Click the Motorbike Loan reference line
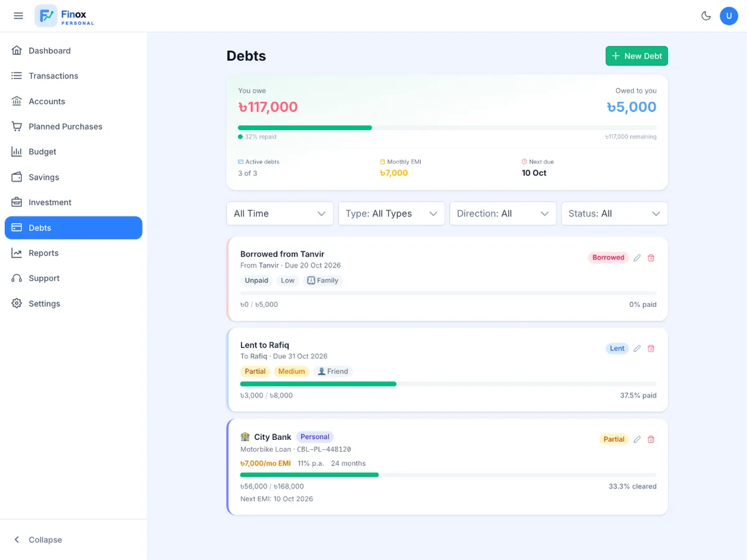This screenshot has height=560, width=747. click(296, 449)
